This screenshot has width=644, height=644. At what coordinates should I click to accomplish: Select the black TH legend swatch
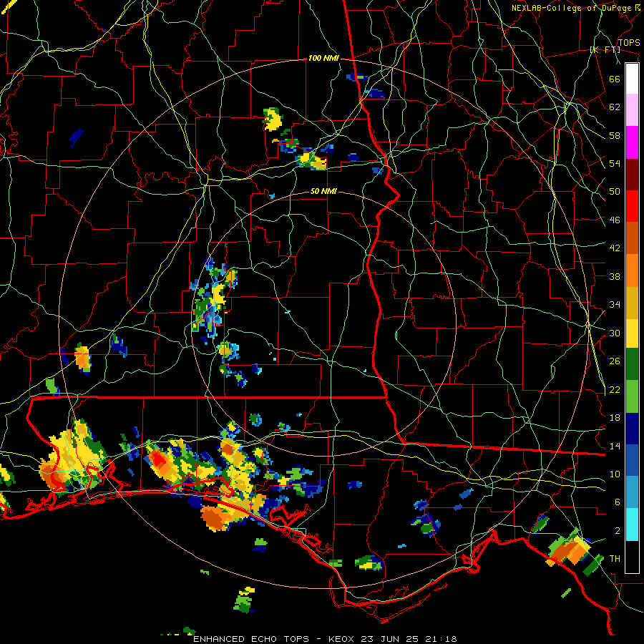pyautogui.click(x=632, y=557)
